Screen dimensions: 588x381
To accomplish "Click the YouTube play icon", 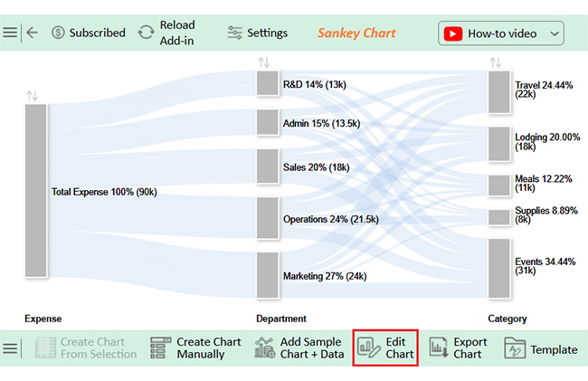I will click(x=453, y=33).
